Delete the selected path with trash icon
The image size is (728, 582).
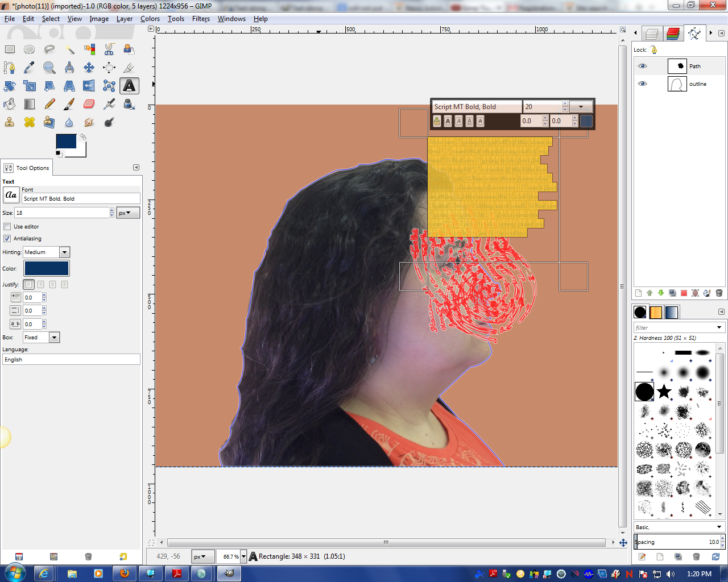[719, 293]
